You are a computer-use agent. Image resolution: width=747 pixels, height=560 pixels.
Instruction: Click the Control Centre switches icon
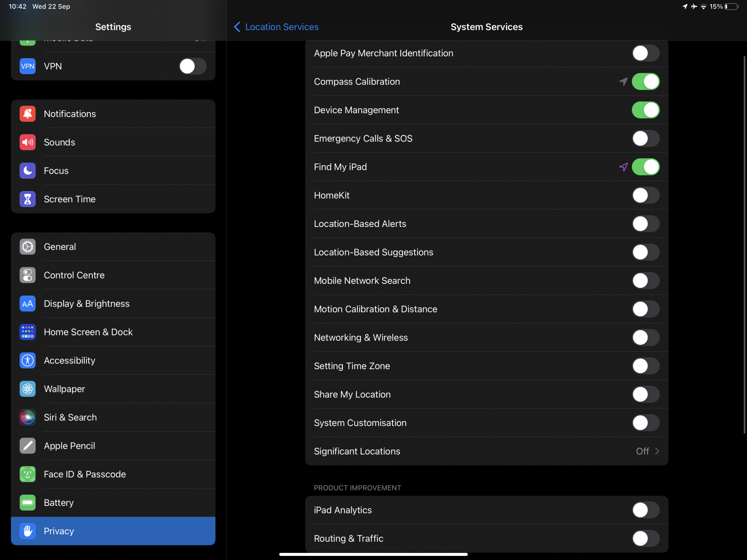(28, 275)
